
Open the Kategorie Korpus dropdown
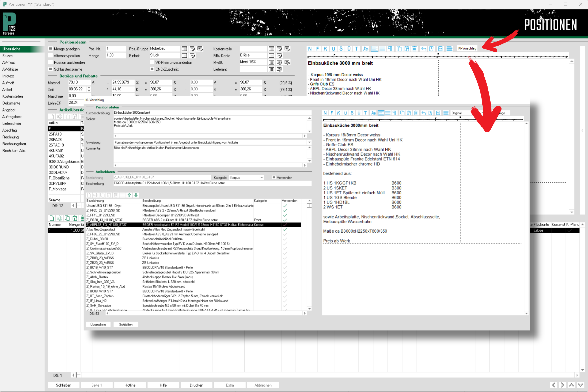262,177
